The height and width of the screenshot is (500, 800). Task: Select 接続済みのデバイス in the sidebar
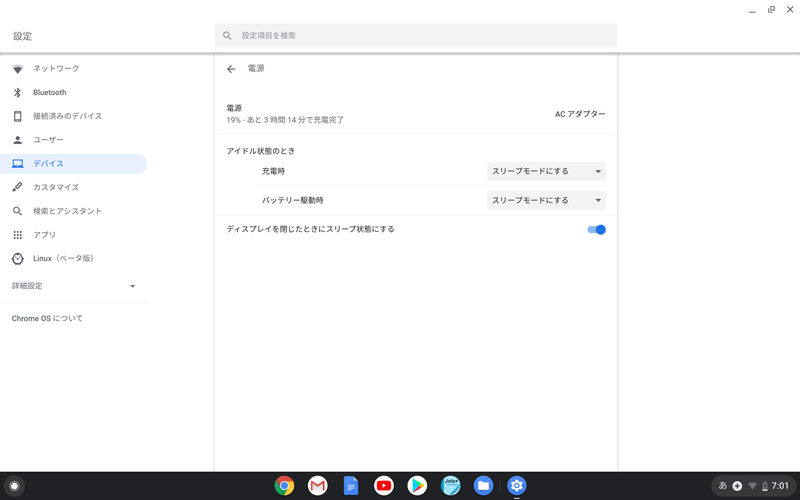pyautogui.click(x=73, y=116)
